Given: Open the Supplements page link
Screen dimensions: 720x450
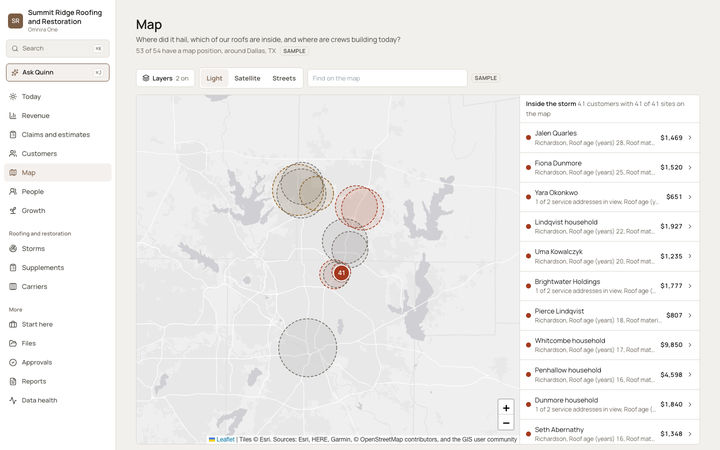Looking at the screenshot, I should 58,268.
